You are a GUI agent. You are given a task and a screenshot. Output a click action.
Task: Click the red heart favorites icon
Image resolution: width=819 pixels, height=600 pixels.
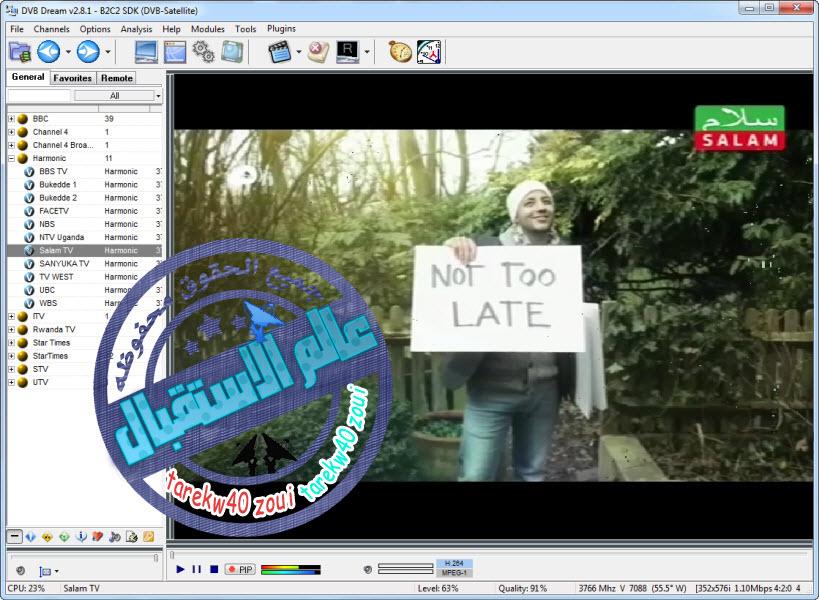tap(98, 536)
